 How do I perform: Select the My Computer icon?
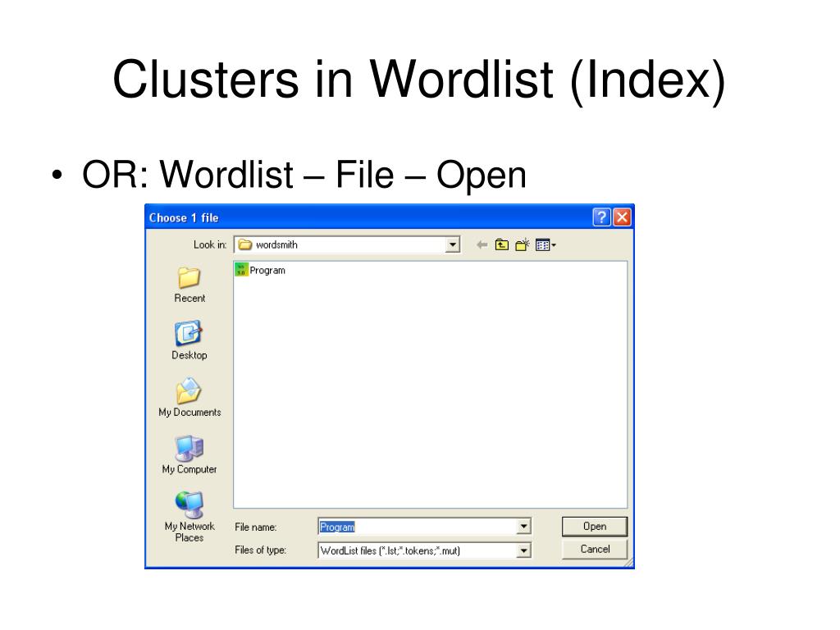[x=189, y=448]
